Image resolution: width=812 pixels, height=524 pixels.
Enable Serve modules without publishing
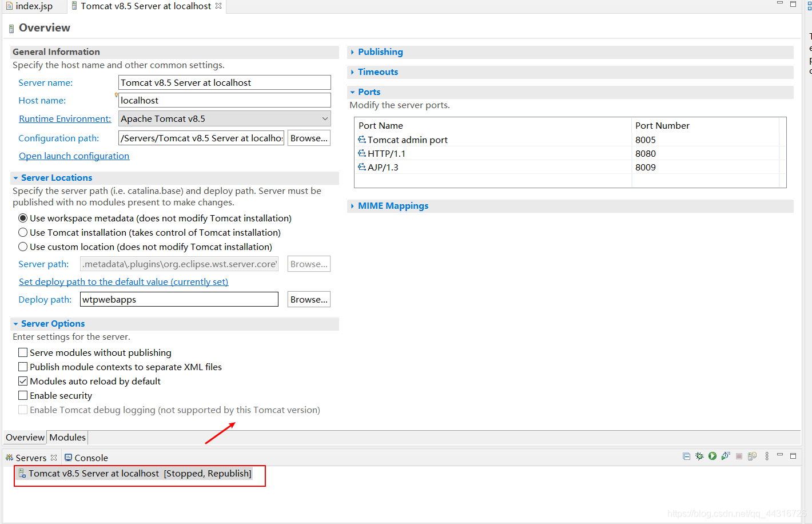coord(23,352)
